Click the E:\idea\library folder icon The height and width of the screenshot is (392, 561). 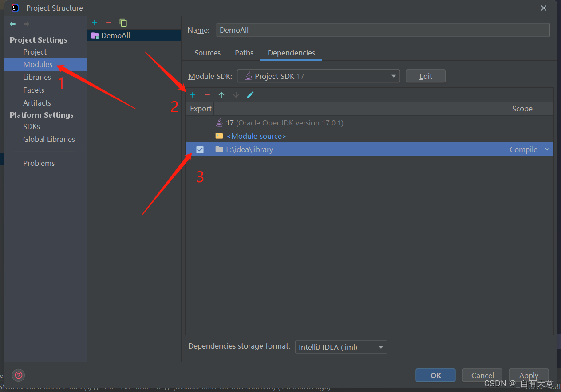point(219,149)
